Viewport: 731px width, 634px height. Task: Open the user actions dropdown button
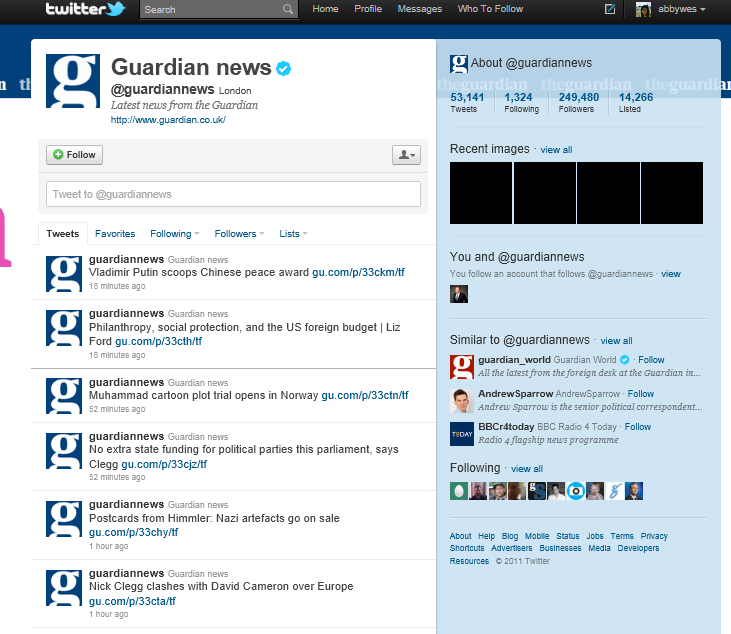406,155
